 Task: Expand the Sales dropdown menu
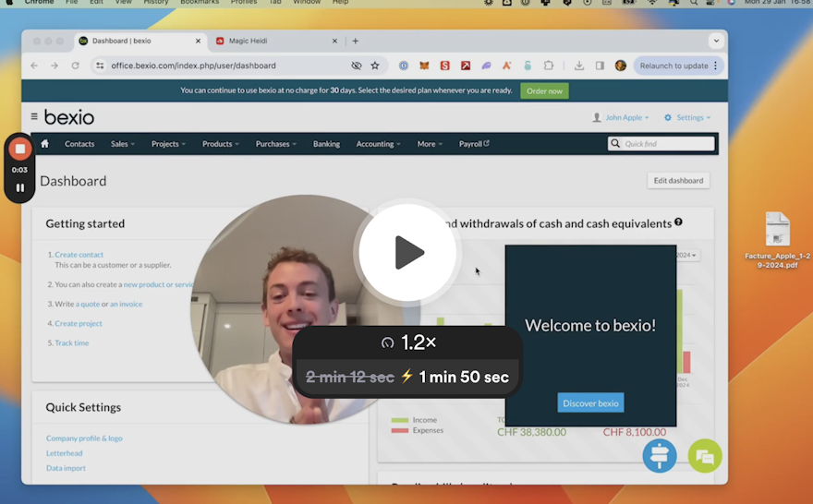pyautogui.click(x=122, y=143)
